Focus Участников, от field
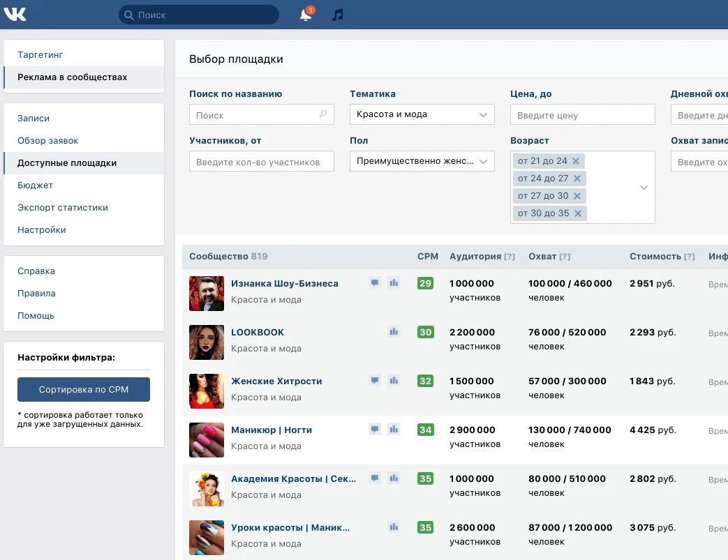The height and width of the screenshot is (560, 728). coord(261,161)
